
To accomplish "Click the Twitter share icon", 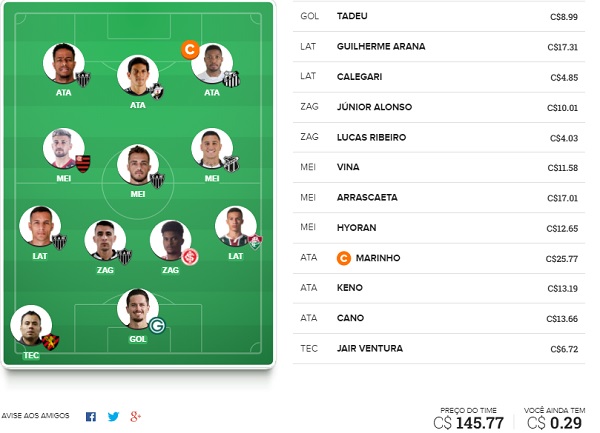I will click(x=113, y=417).
